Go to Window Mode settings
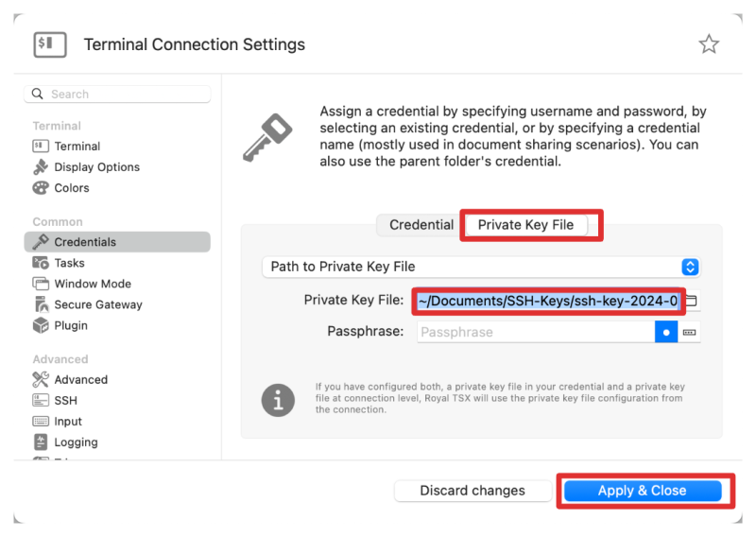 point(92,284)
